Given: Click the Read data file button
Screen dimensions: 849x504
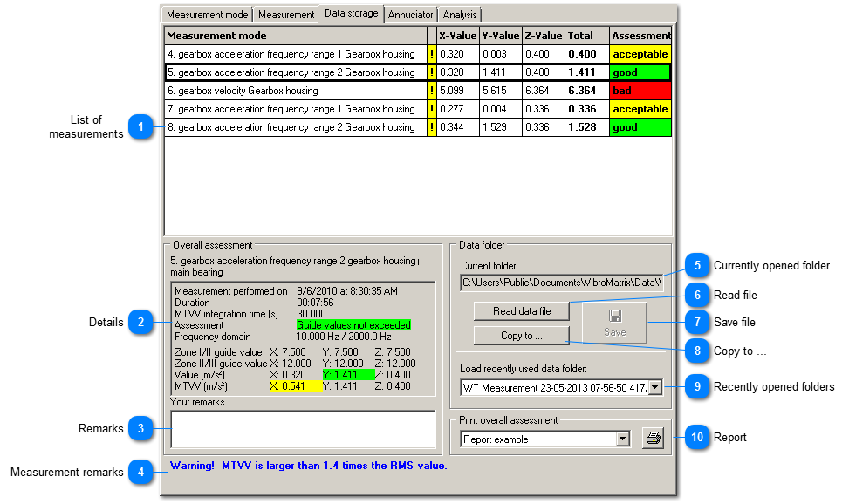Looking at the screenshot, I should click(x=521, y=311).
